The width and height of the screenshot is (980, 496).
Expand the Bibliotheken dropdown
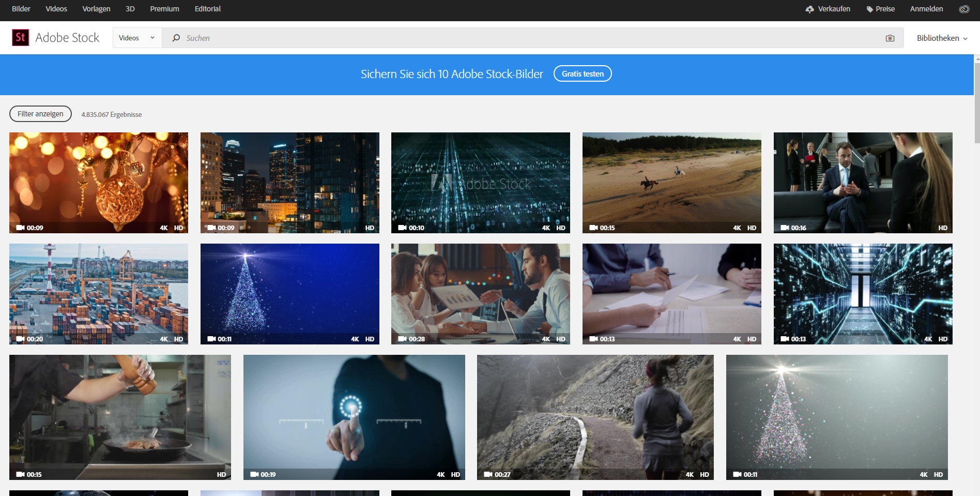942,38
